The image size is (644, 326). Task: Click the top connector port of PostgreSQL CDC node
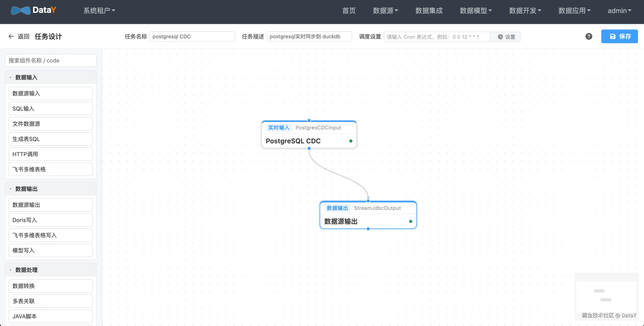tap(309, 121)
